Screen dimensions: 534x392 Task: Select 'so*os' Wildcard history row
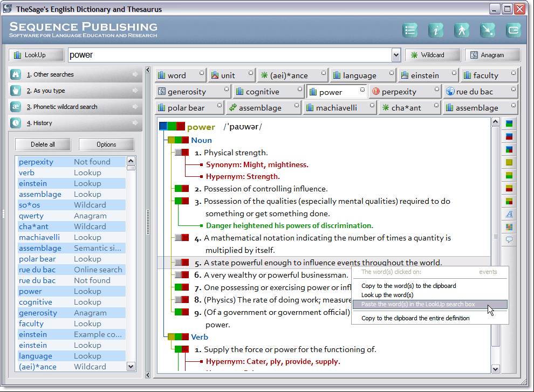71,205
